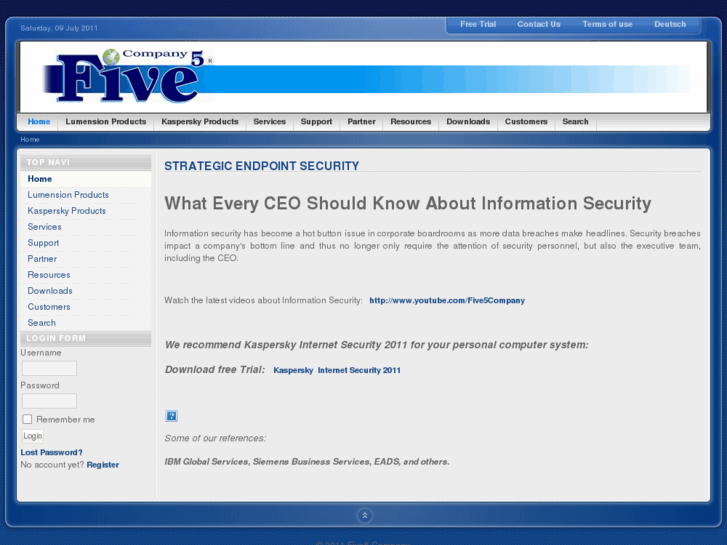
Task: Click the TOP NAVI sidebar header
Action: coord(86,162)
